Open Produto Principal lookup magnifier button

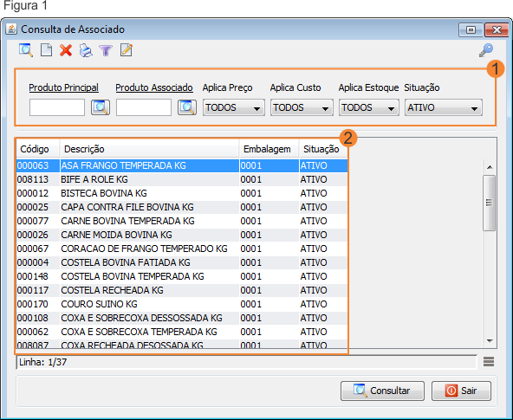tap(101, 107)
